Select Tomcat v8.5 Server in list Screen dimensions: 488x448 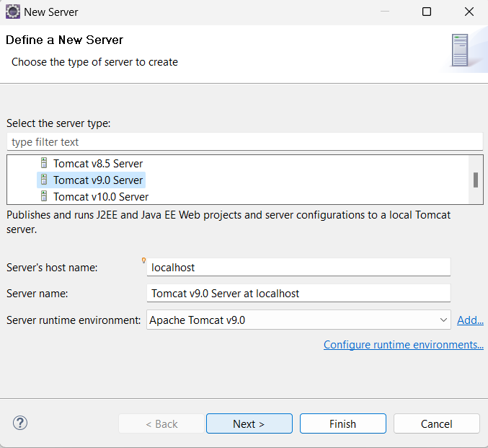click(x=98, y=164)
